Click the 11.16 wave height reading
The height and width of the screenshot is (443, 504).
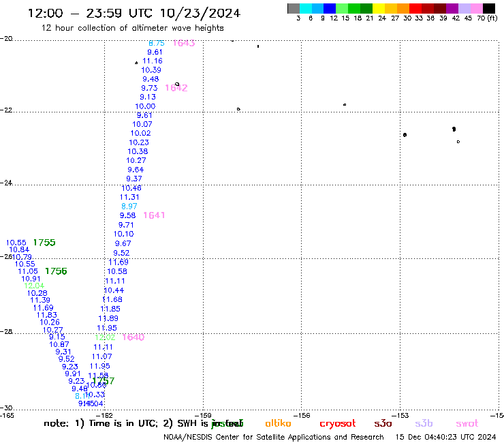tap(153, 61)
